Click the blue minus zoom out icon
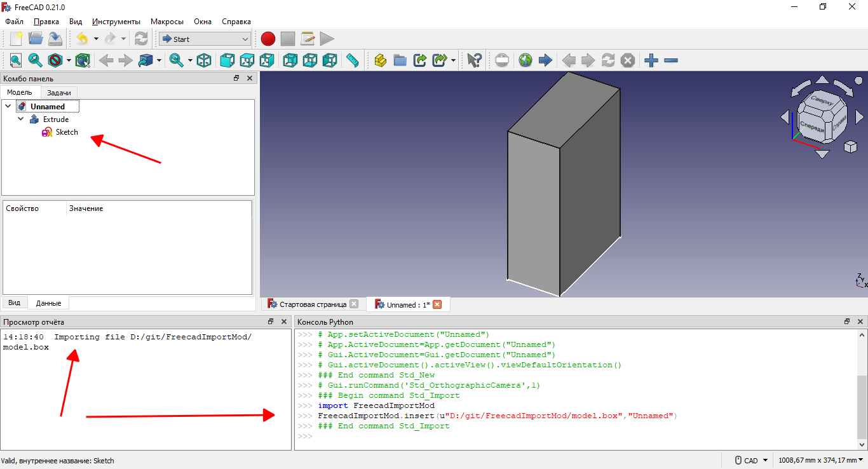The width and height of the screenshot is (868, 469). click(x=671, y=60)
